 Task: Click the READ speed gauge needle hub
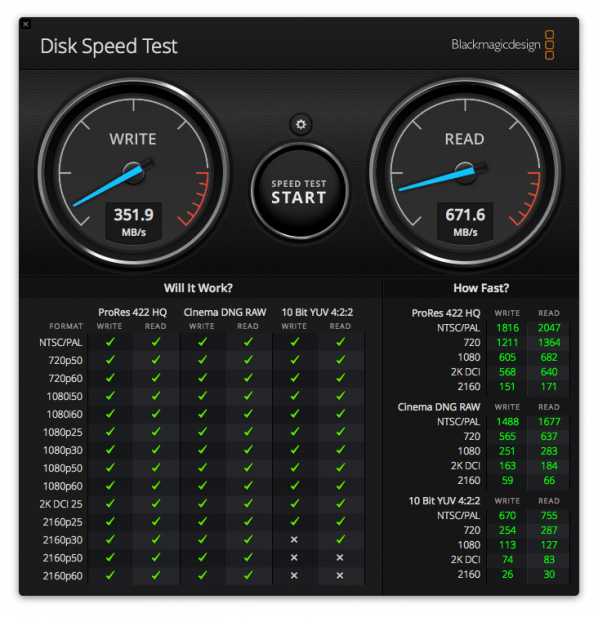pos(465,173)
